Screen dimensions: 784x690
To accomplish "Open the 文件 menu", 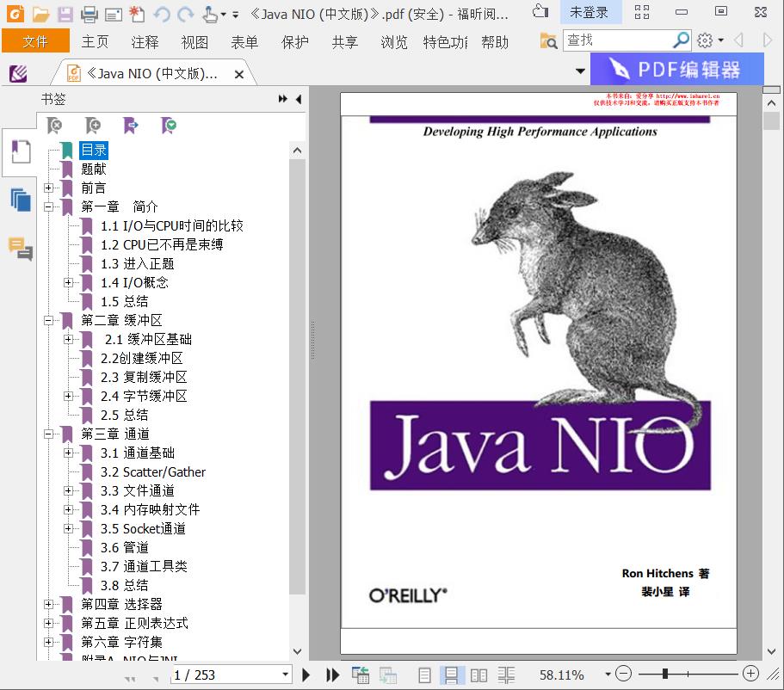I will tap(35, 41).
